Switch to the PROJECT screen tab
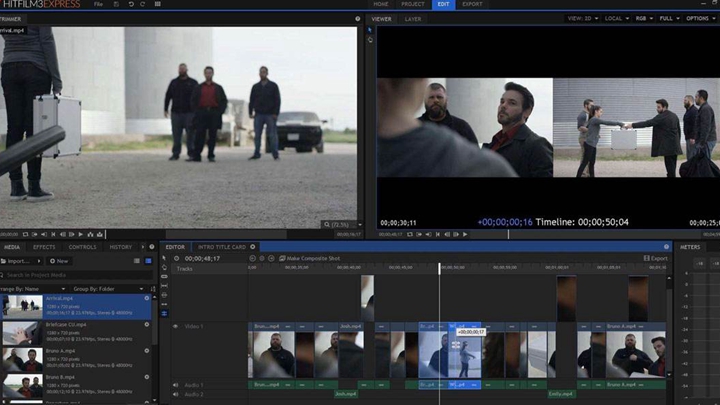 coord(412,4)
